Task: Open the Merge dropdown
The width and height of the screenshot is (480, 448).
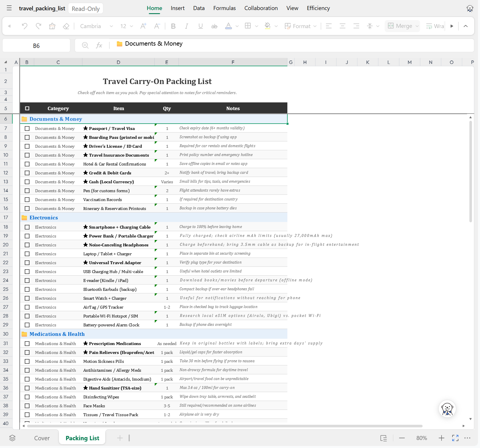Action: point(402,26)
